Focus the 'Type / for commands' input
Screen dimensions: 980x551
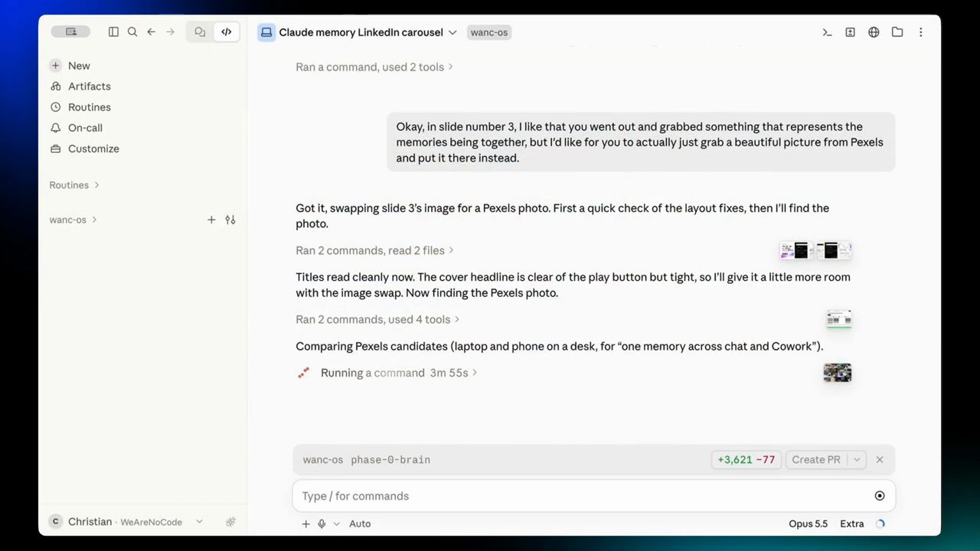click(x=585, y=496)
